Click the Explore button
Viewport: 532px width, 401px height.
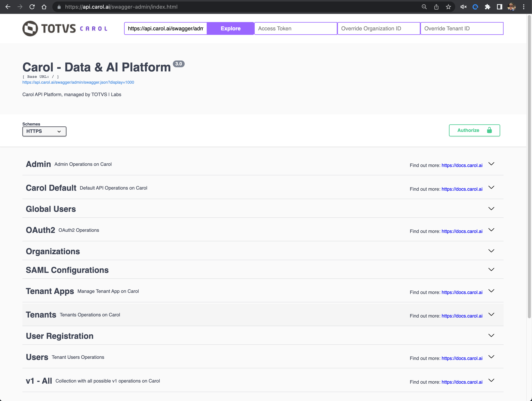coord(230,28)
